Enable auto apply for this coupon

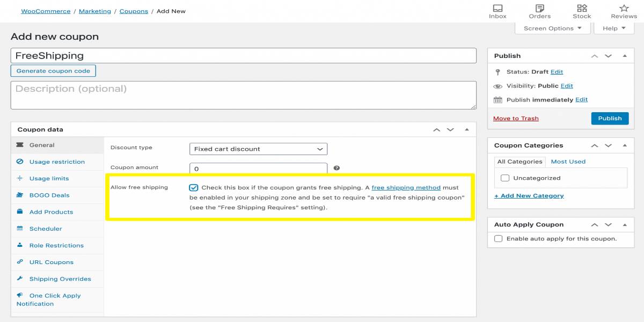498,239
